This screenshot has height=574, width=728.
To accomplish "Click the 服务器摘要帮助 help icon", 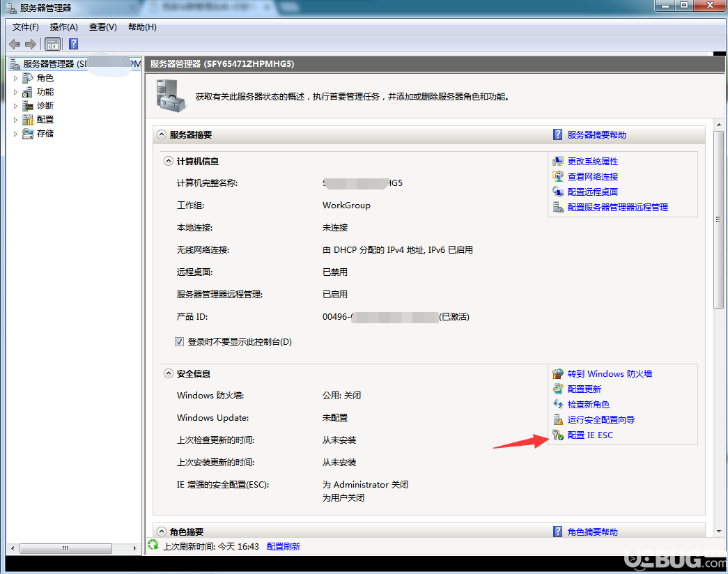I will [557, 134].
